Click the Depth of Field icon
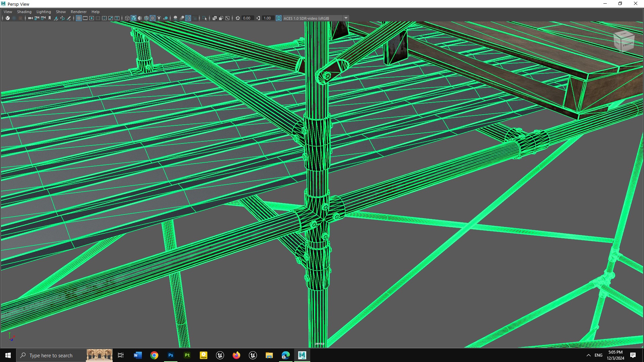The image size is (644, 362). coord(195,18)
